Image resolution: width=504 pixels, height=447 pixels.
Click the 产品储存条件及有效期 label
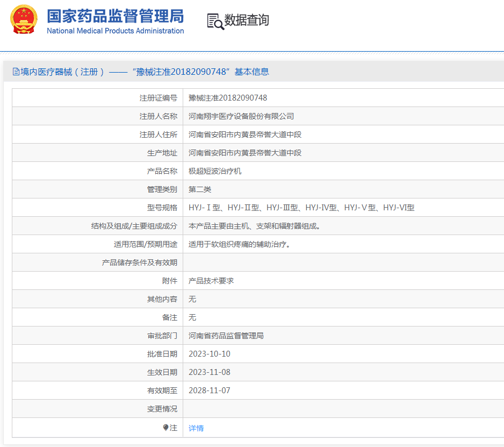click(140, 262)
